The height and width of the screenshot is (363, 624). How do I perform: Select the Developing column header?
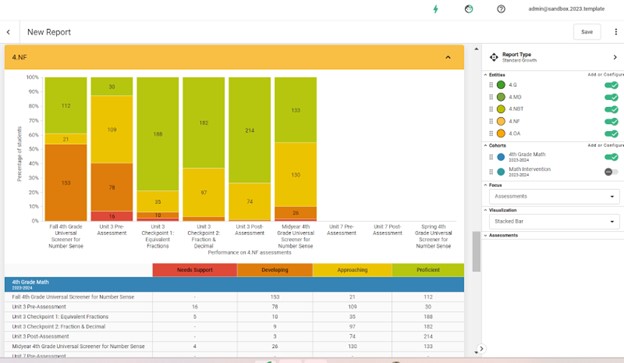tap(275, 270)
